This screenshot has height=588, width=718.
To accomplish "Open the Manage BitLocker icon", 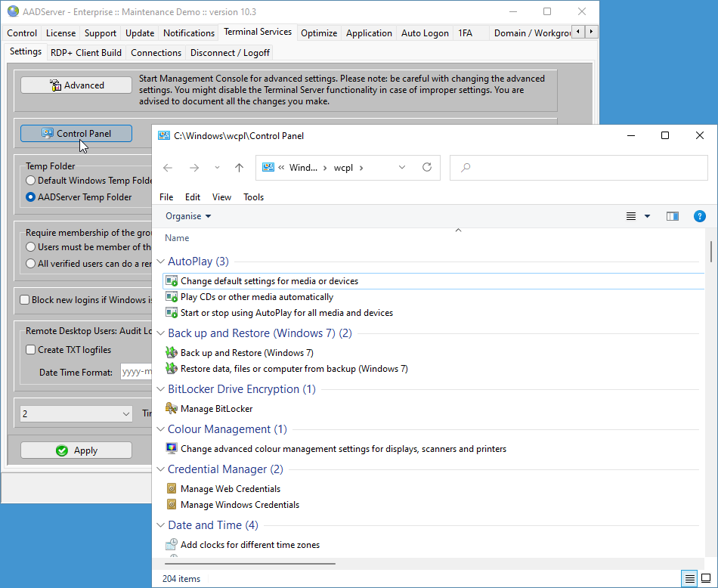I will pos(172,409).
